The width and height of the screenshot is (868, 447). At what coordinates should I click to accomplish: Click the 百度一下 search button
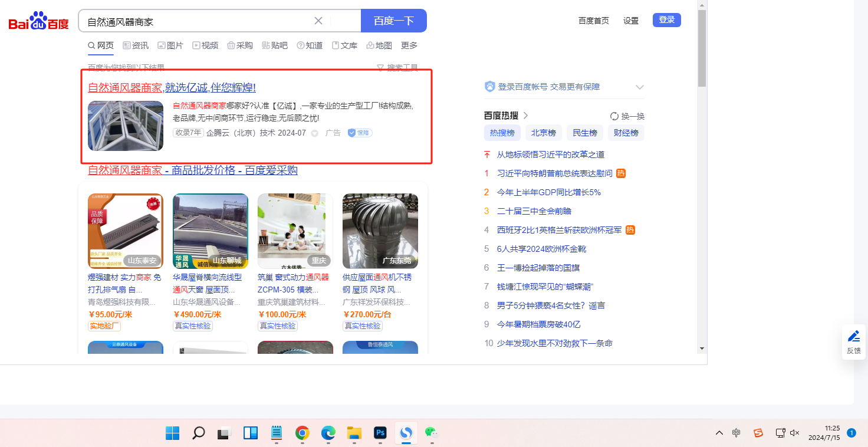pyautogui.click(x=394, y=21)
